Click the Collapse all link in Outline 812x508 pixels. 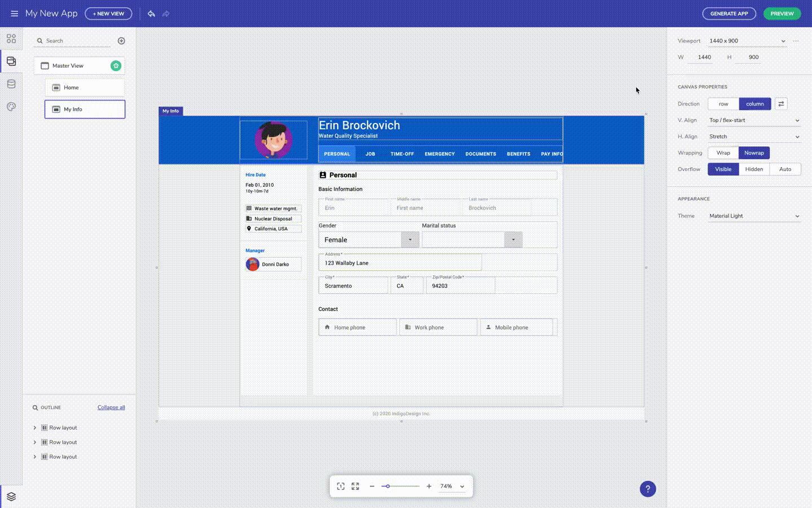pyautogui.click(x=111, y=407)
